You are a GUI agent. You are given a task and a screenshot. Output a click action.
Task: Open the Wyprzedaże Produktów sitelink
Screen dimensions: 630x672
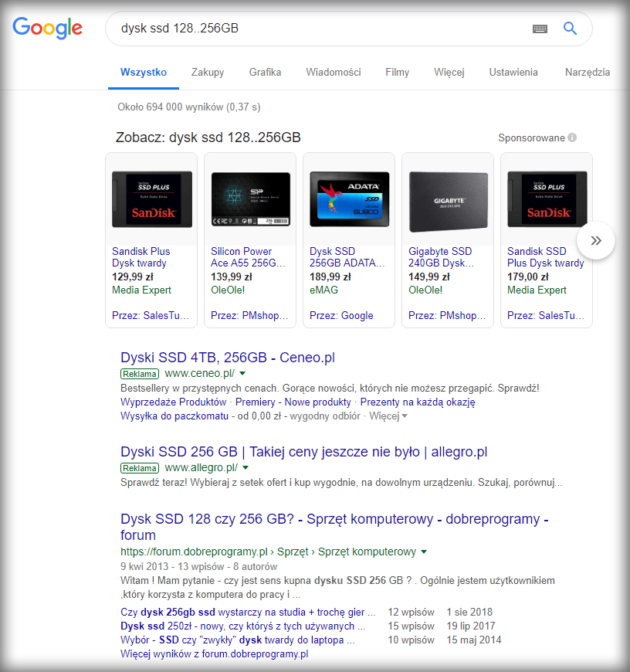click(171, 402)
